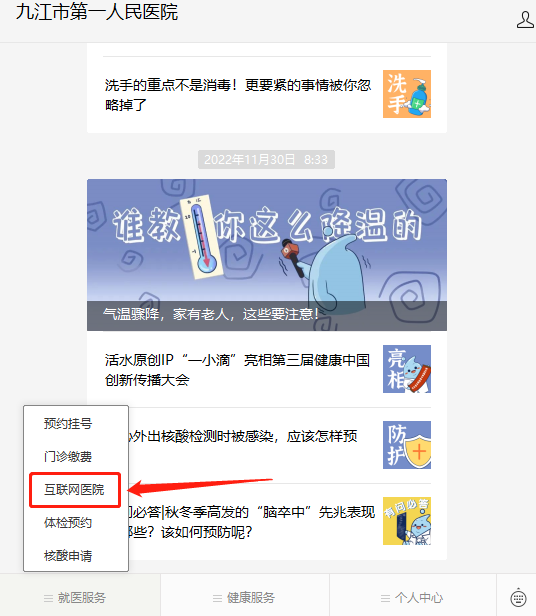Open article 洗手的重点不是消毒
Image resolution: width=536 pixels, height=616 pixels.
(x=238, y=95)
